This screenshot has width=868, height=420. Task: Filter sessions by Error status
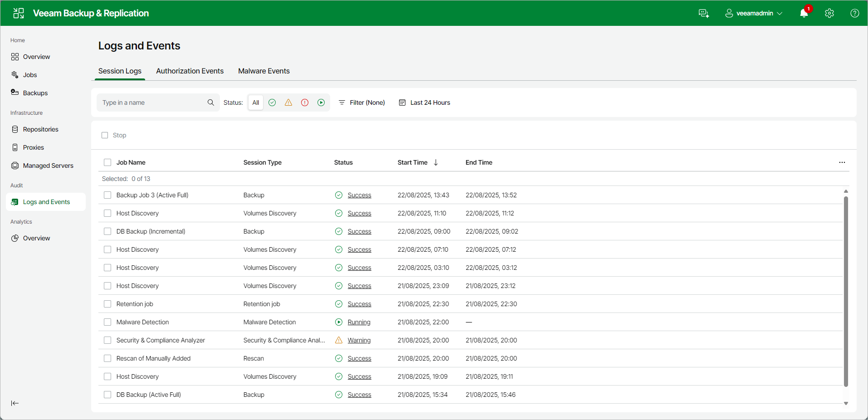(x=304, y=103)
